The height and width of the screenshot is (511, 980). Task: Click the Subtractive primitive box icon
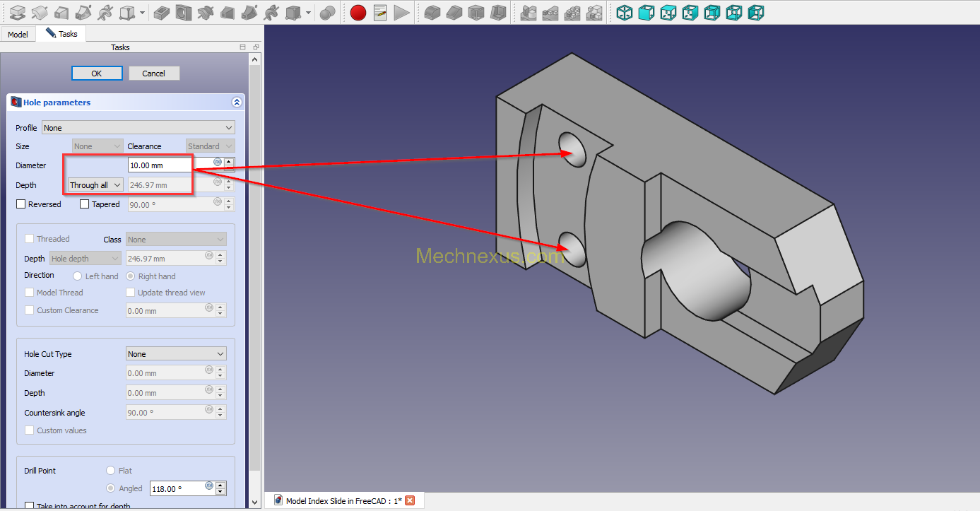(293, 12)
